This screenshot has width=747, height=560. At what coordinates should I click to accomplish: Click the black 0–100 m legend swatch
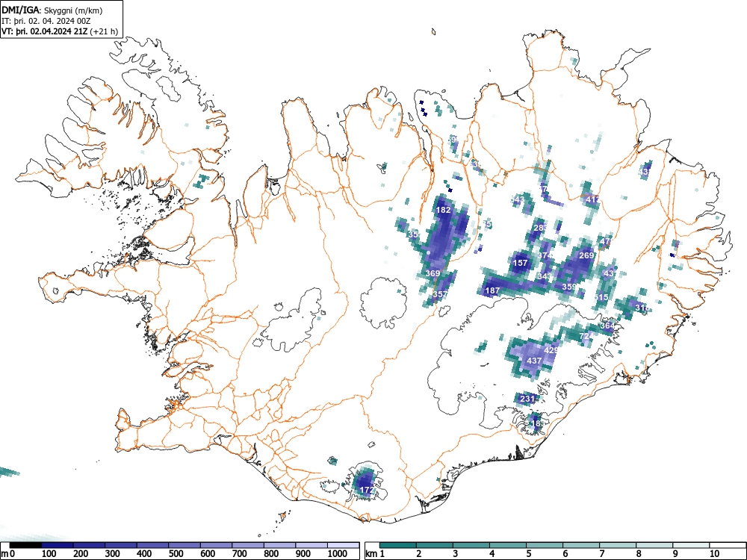25,545
